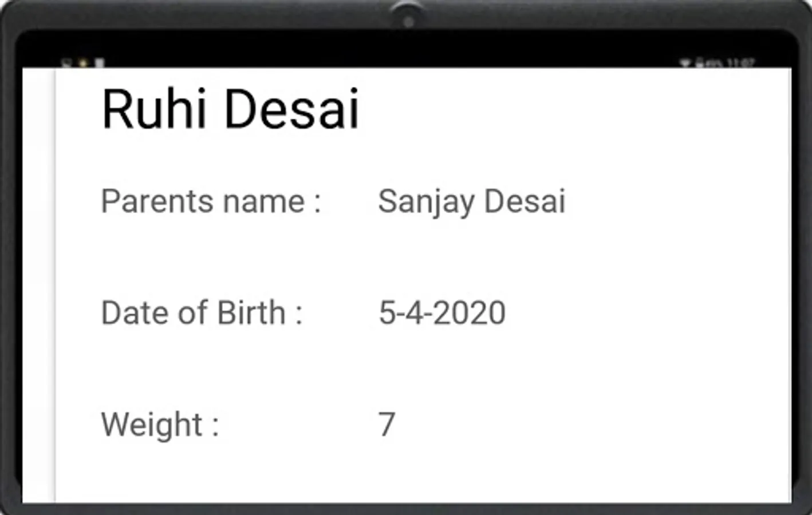The height and width of the screenshot is (515, 812).
Task: Select the Weight label
Action: [x=160, y=425]
